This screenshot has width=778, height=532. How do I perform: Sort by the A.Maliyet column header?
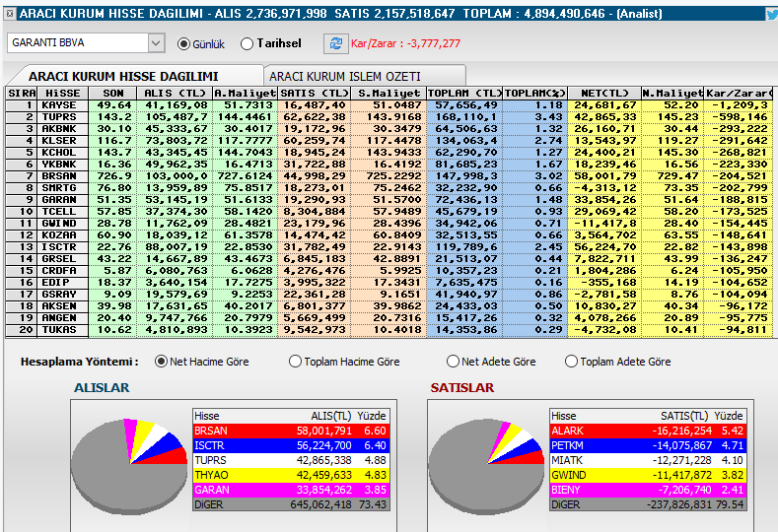(246, 94)
